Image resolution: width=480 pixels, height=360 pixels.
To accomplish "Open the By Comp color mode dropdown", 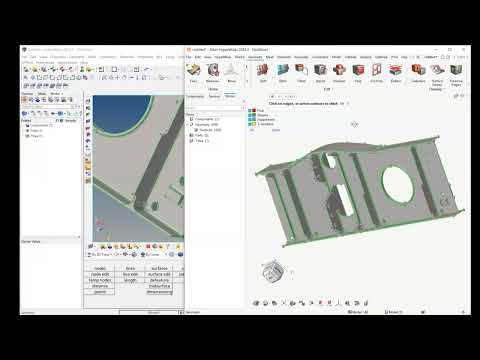I will (154, 255).
